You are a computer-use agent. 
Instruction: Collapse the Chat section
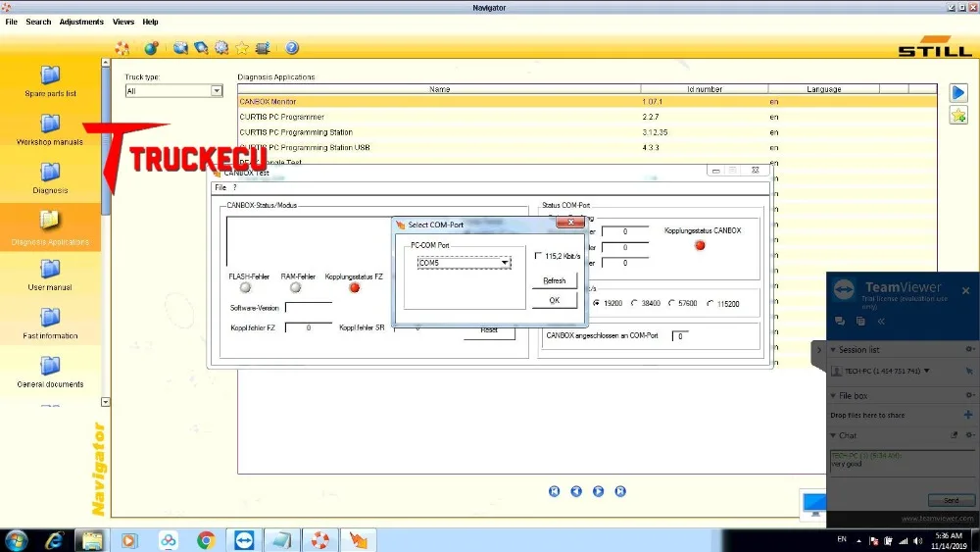[833, 435]
